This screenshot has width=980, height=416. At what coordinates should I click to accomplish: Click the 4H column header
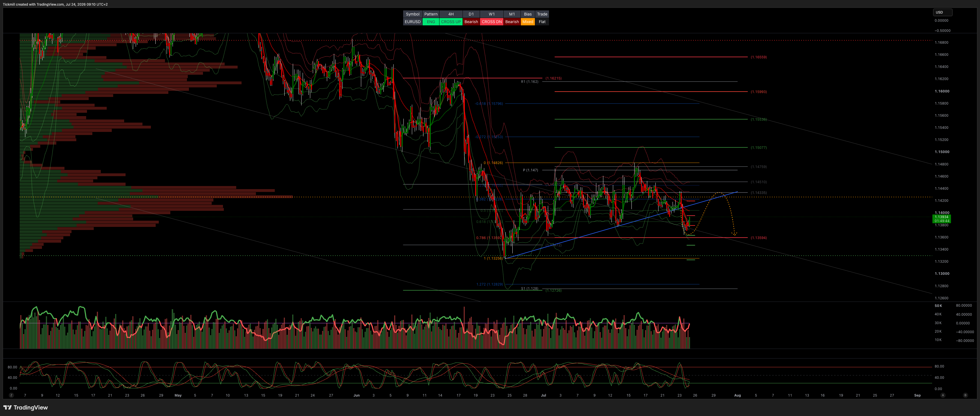click(x=451, y=14)
